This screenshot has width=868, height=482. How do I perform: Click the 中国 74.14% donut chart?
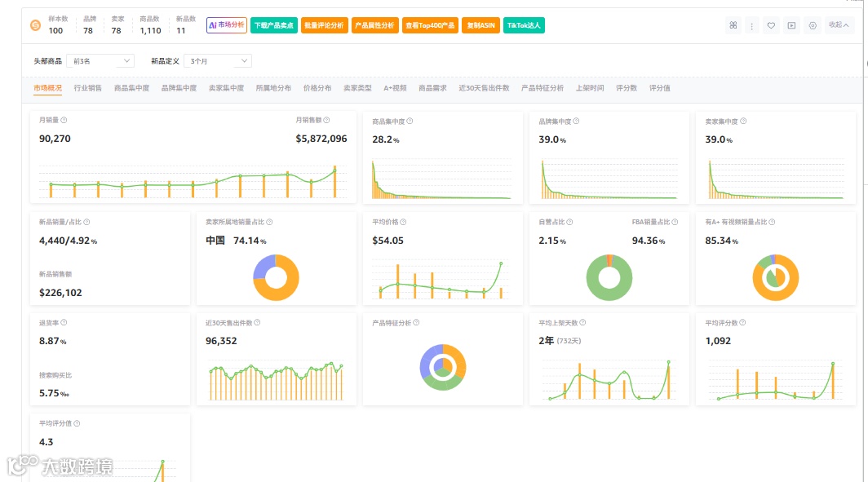pos(276,277)
